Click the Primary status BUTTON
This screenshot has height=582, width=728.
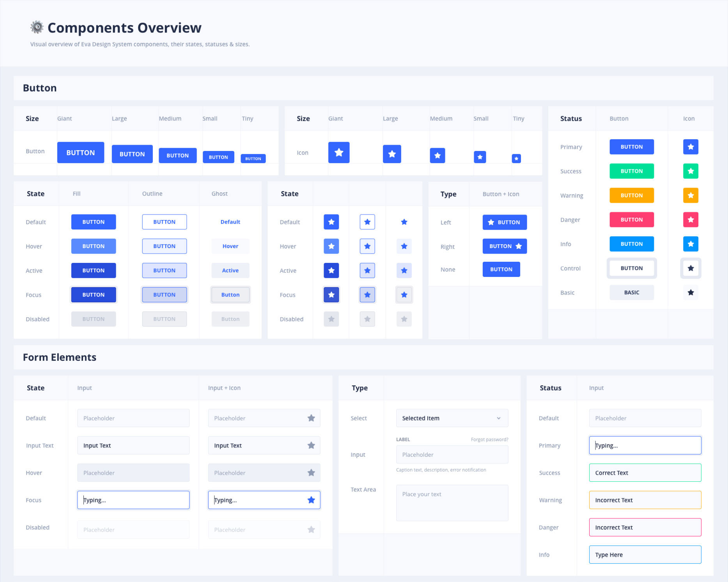(632, 147)
